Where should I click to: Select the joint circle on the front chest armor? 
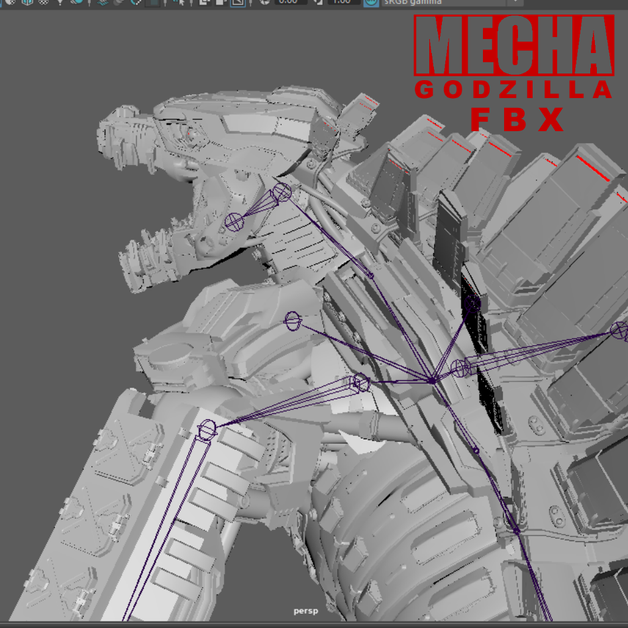[x=293, y=321]
